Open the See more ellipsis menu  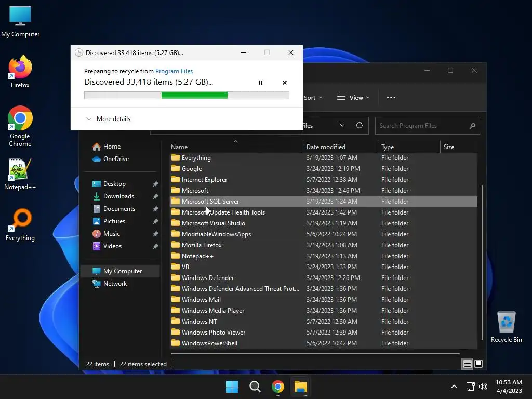click(391, 98)
